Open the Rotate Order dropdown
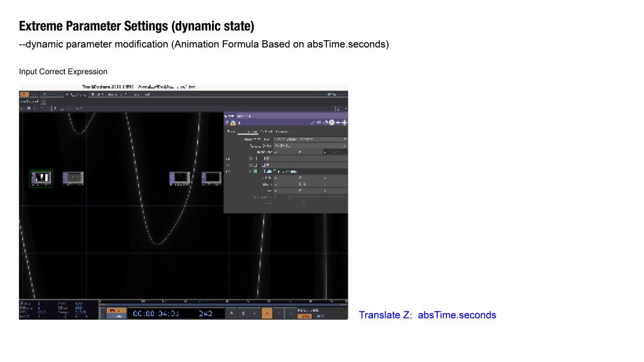This screenshot has width=644, height=362. coord(311,146)
